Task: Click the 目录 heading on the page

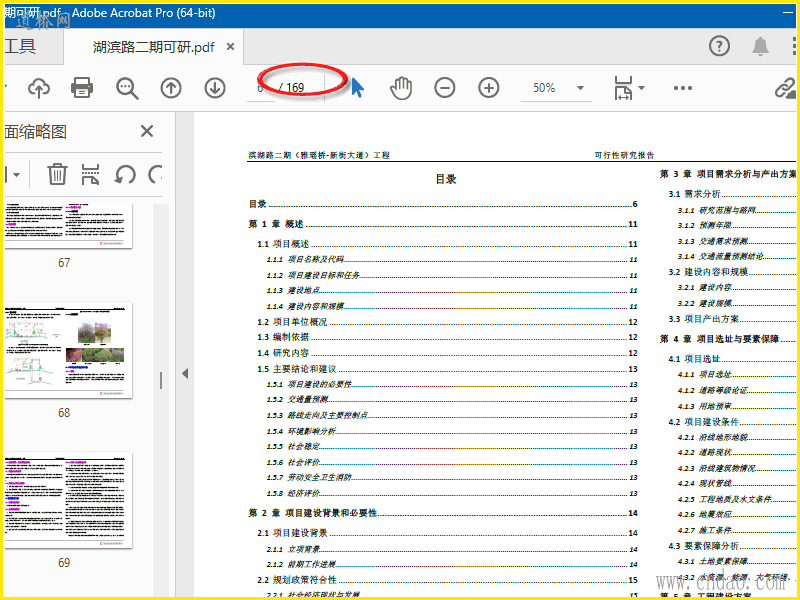Action: tap(446, 179)
